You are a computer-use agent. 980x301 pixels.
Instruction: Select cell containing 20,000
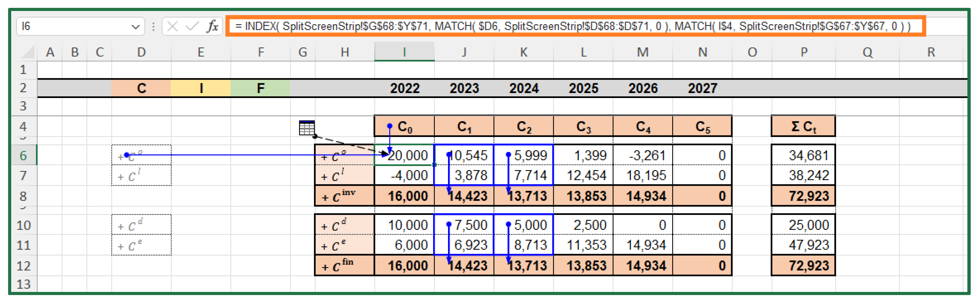coord(407,156)
